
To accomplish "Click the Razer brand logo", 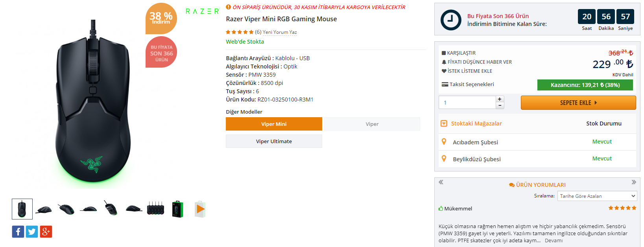I will [202, 11].
